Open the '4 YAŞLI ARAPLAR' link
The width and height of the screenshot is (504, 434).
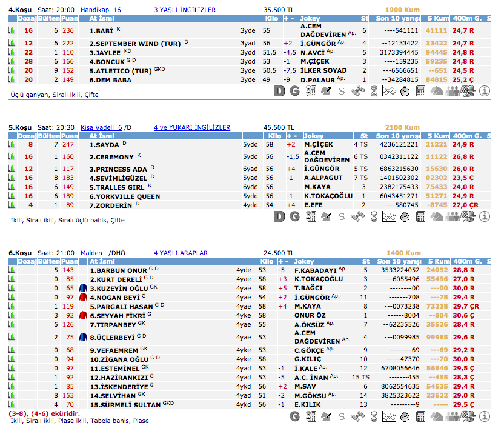pos(181,253)
